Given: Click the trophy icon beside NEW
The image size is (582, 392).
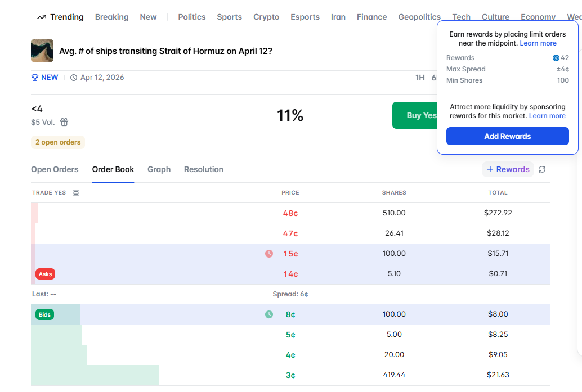Looking at the screenshot, I should 35,78.
